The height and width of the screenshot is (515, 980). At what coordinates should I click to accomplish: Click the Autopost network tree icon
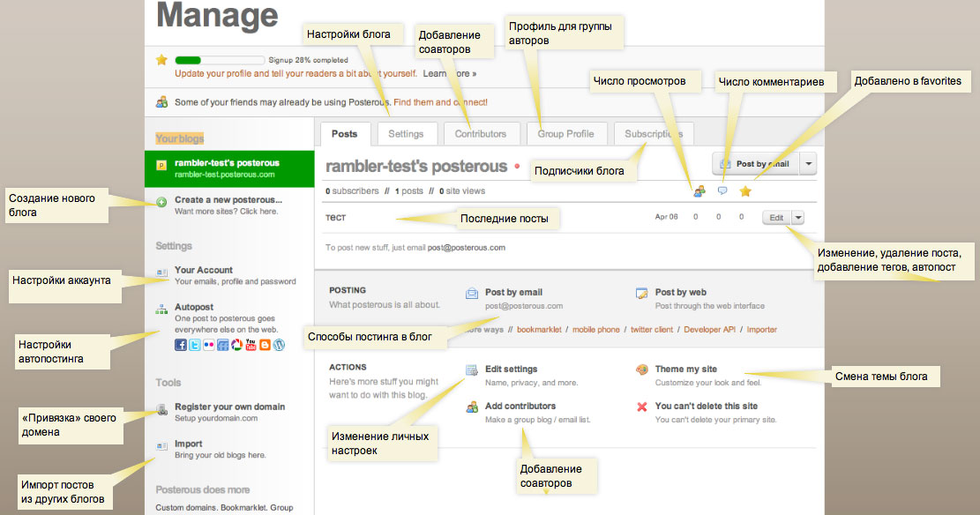coord(162,309)
